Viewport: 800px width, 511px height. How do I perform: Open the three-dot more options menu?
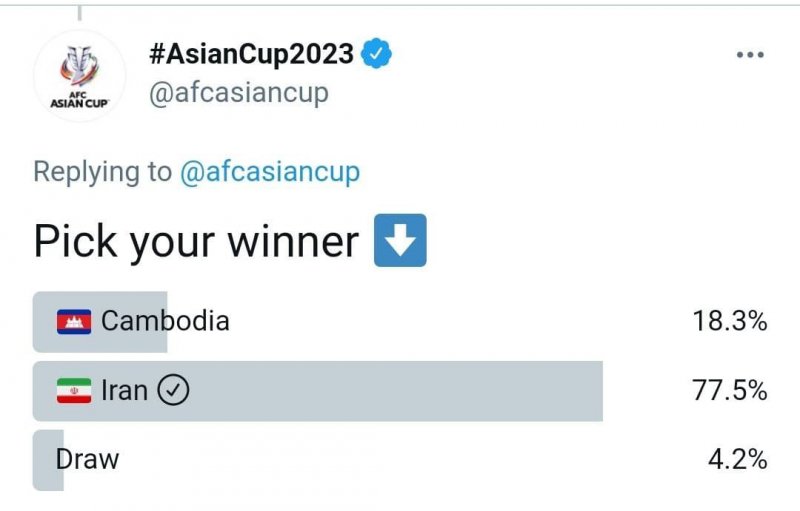[749, 54]
